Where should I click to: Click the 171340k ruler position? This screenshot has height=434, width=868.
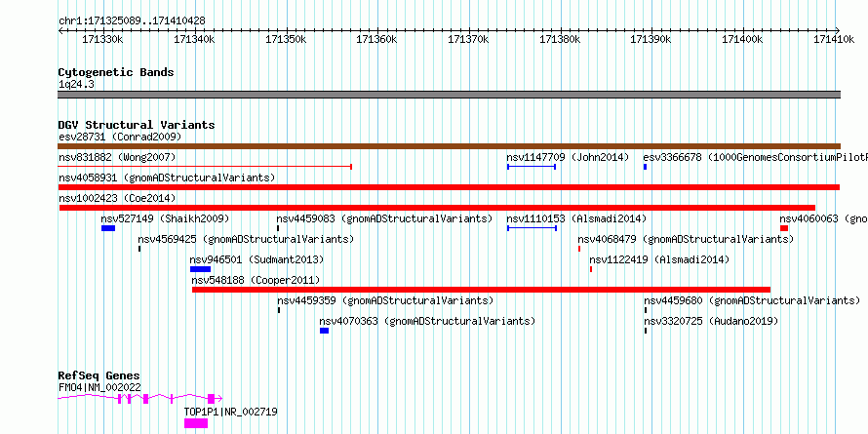[x=195, y=40]
